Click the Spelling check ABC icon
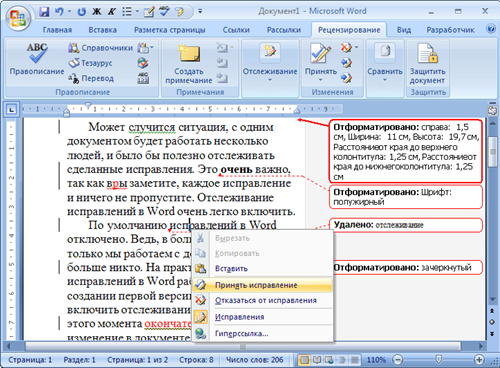Image resolution: width=500 pixels, height=368 pixels. point(37,53)
